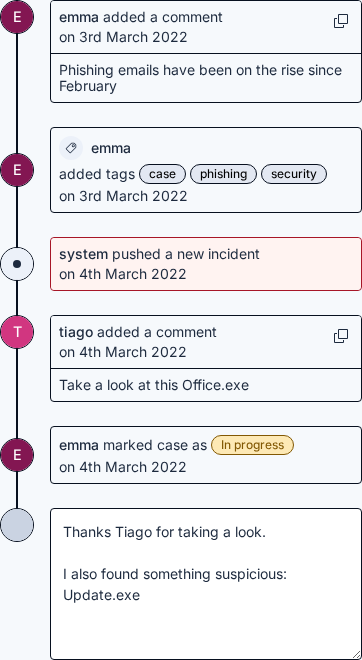362x660 pixels.
Task: Click 'emma' username in first comment header
Action: (x=79, y=17)
